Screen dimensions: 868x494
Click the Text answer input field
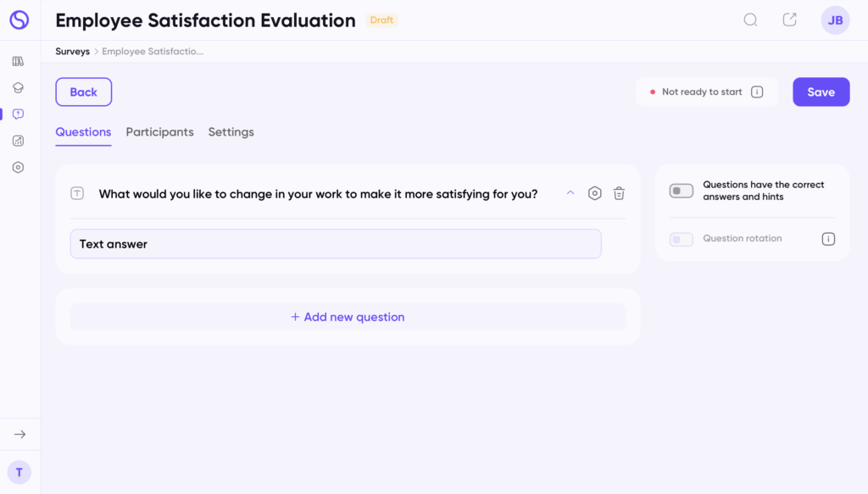click(x=336, y=244)
